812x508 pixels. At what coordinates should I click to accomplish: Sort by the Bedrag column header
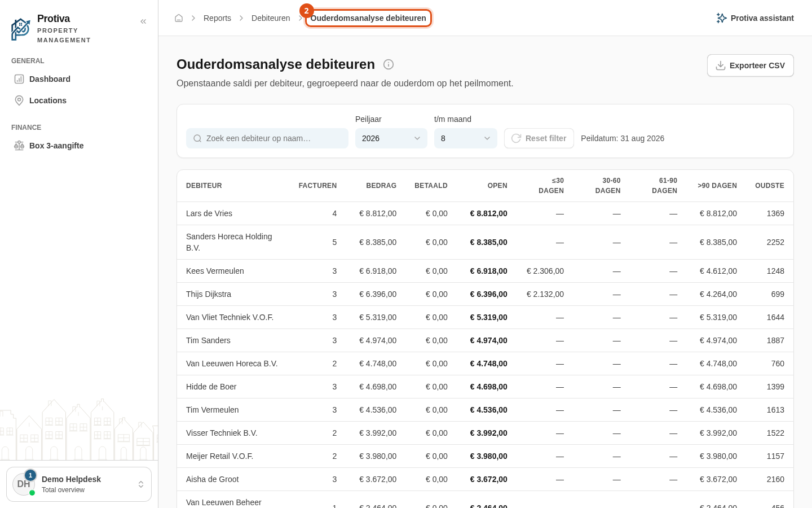pyautogui.click(x=381, y=186)
